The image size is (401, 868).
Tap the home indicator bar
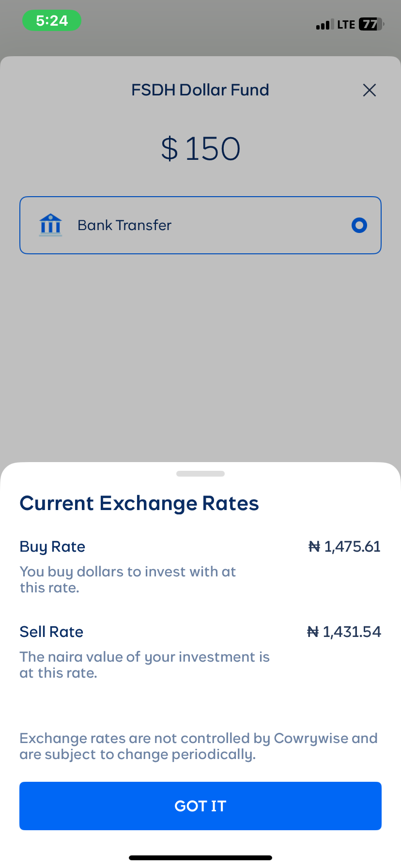coord(200,858)
